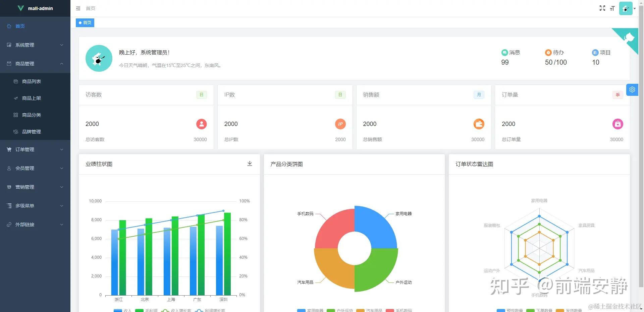Viewport: 644px width, 312px height.
Task: Toggle 预定数量 radar legend item
Action: click(x=510, y=310)
